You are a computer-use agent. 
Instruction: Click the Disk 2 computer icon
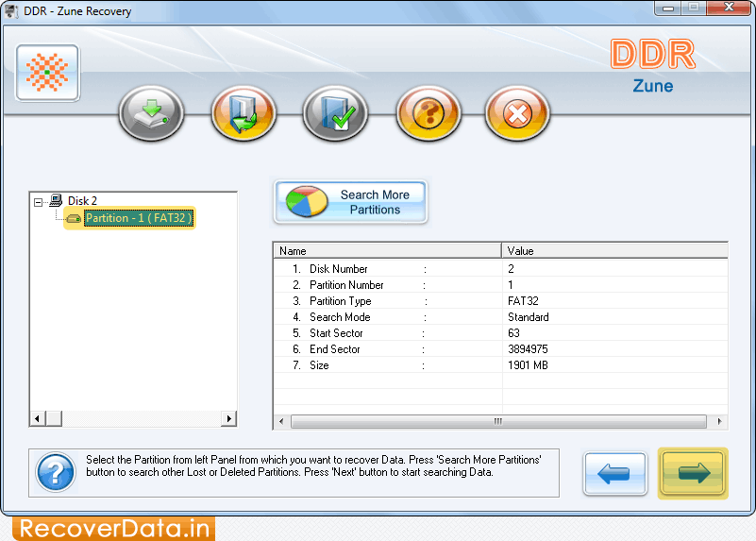pyautogui.click(x=57, y=201)
